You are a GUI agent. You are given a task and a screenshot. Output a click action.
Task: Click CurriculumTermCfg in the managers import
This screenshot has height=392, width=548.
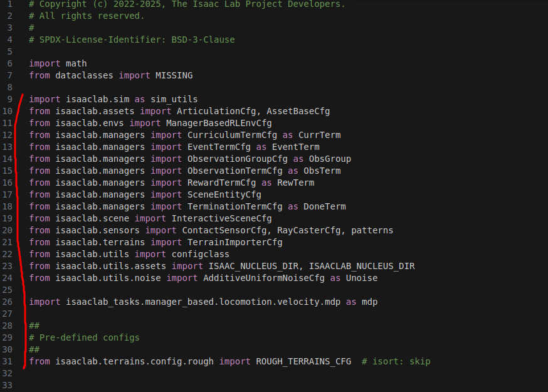(x=232, y=135)
